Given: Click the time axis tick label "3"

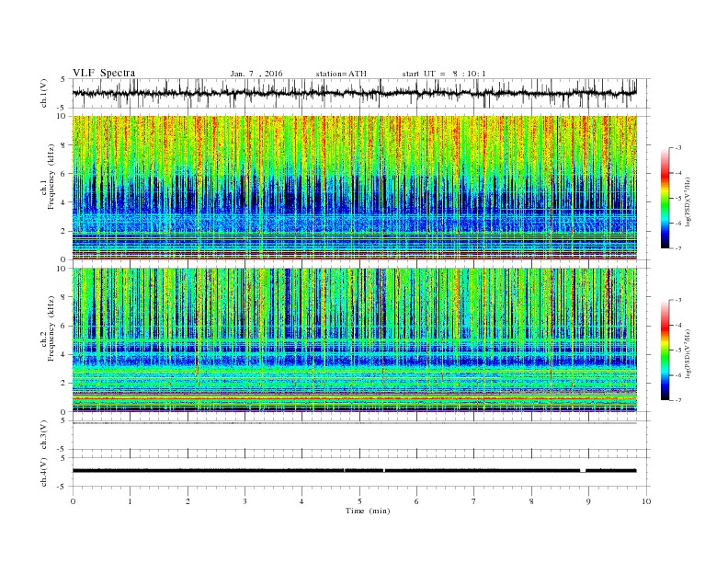Looking at the screenshot, I should 245,501.
